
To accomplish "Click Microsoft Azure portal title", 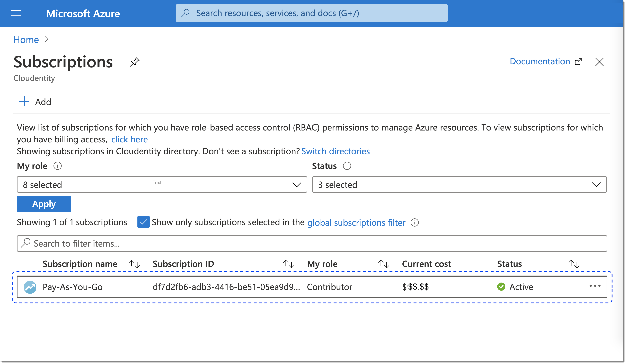I will (x=83, y=13).
